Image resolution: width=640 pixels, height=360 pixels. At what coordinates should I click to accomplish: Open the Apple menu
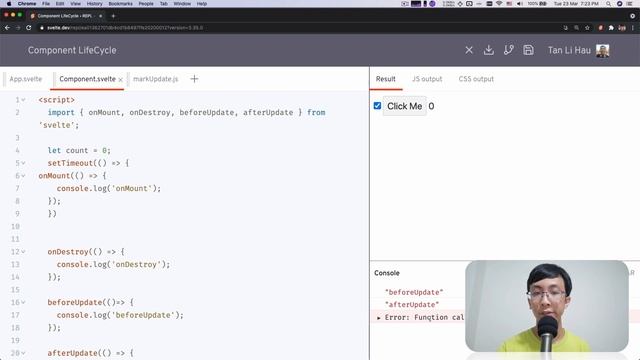coord(9,4)
